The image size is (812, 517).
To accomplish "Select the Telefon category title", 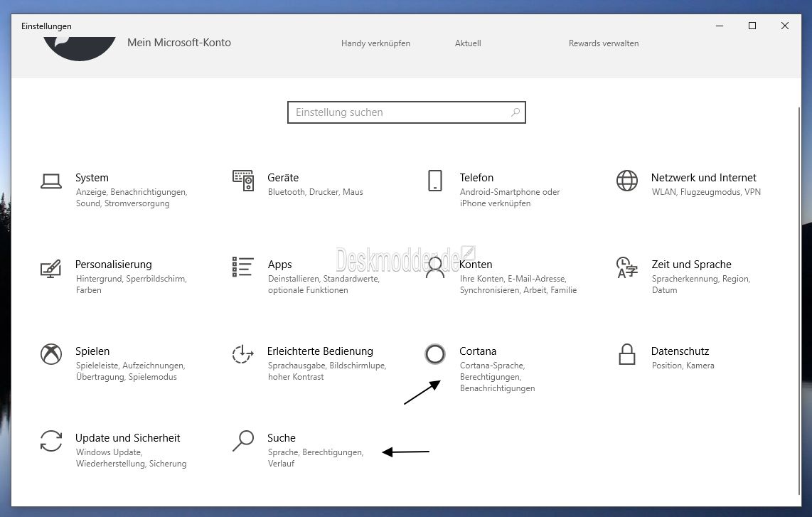I will pos(476,178).
